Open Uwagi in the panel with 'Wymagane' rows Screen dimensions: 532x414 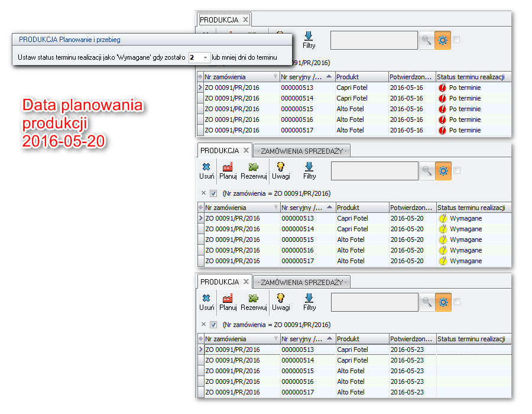pyautogui.click(x=281, y=170)
